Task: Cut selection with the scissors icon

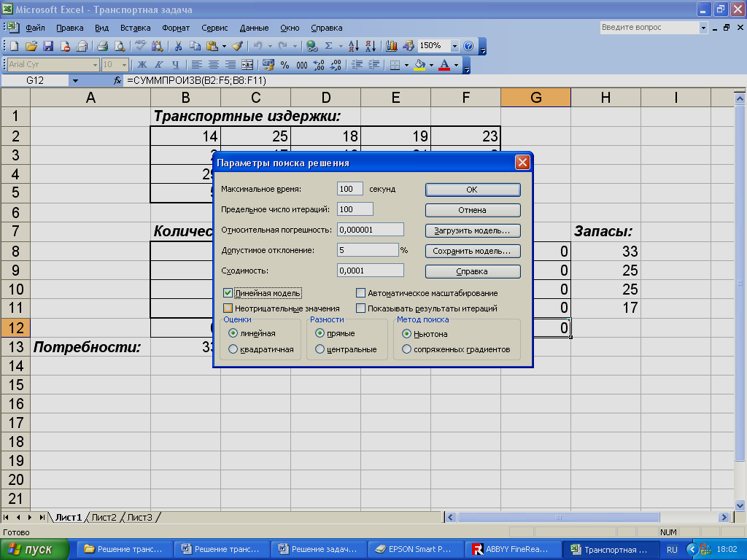Action: pyautogui.click(x=178, y=46)
